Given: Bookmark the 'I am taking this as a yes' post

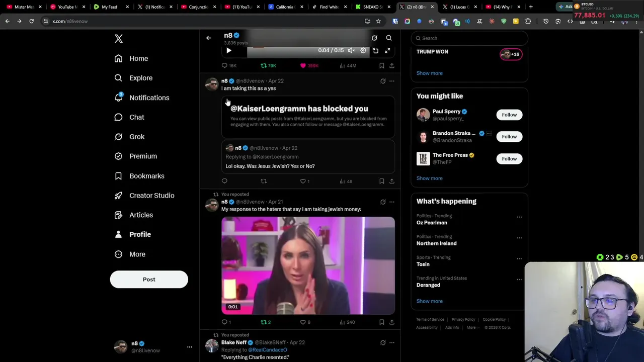Looking at the screenshot, I should pyautogui.click(x=381, y=181).
